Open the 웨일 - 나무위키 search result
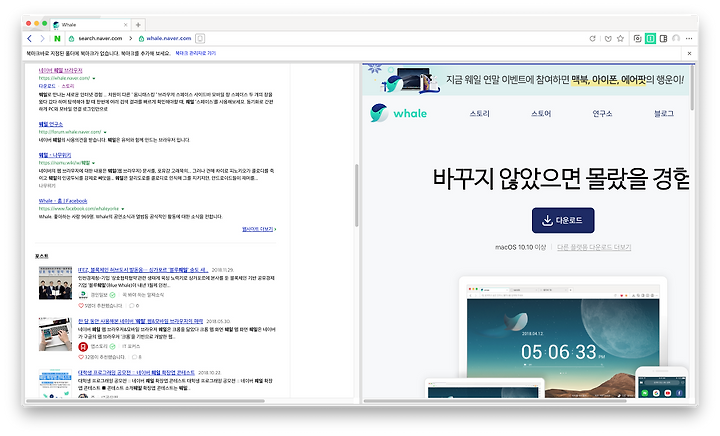 click(55, 155)
